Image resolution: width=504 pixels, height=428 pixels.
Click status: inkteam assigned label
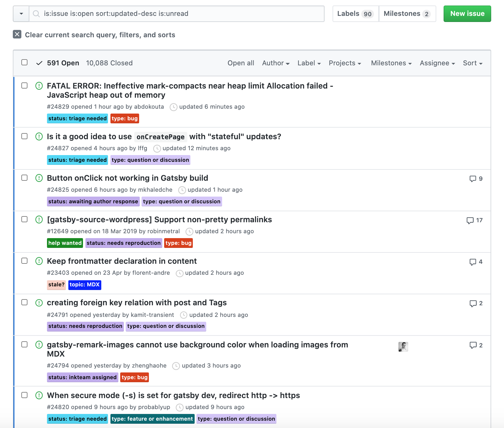[82, 377]
